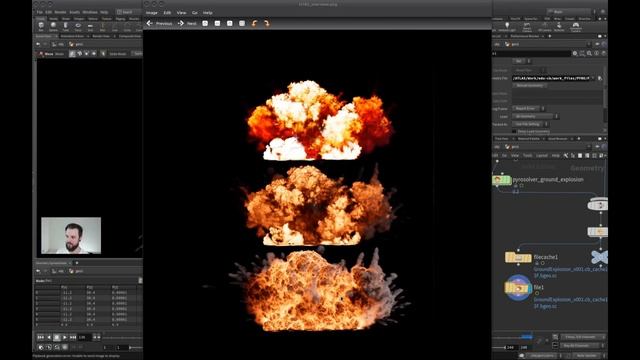The width and height of the screenshot is (640, 360).
Task: Open Edit menu in image viewer
Action: coord(167,13)
